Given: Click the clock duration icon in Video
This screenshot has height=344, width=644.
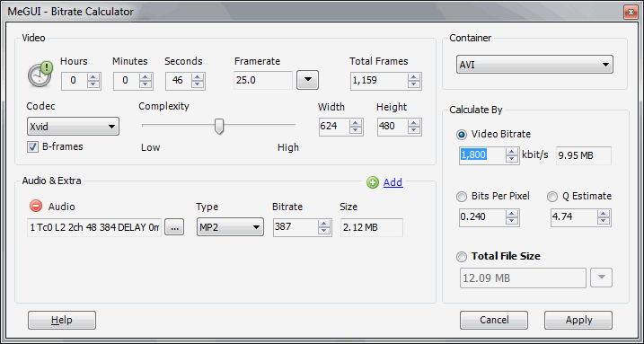Looking at the screenshot, I should point(40,75).
